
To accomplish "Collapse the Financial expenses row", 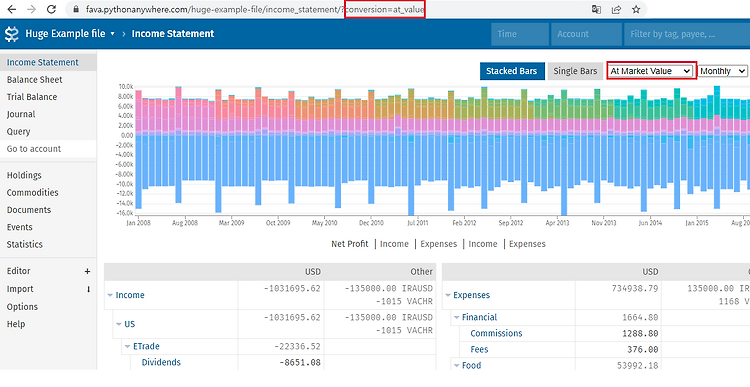I will click(x=457, y=317).
